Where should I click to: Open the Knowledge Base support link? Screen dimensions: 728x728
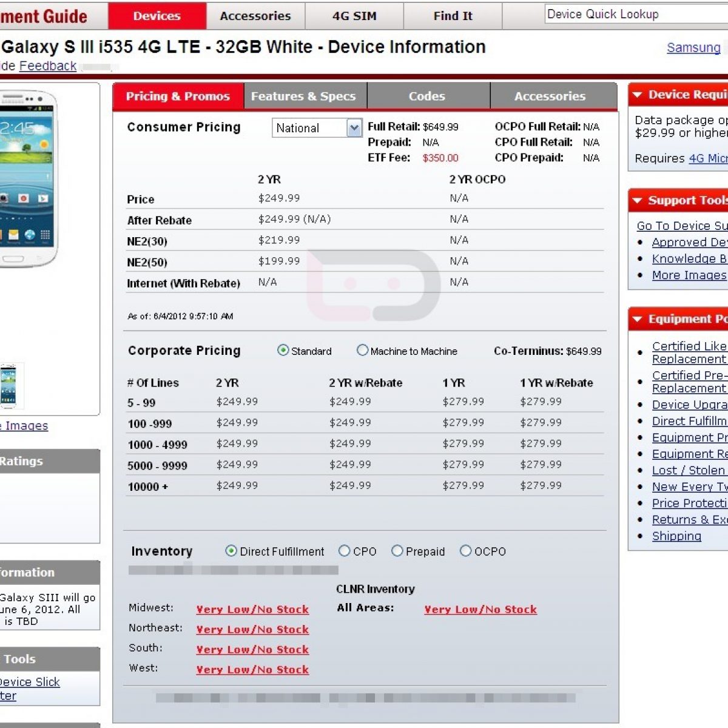(689, 259)
